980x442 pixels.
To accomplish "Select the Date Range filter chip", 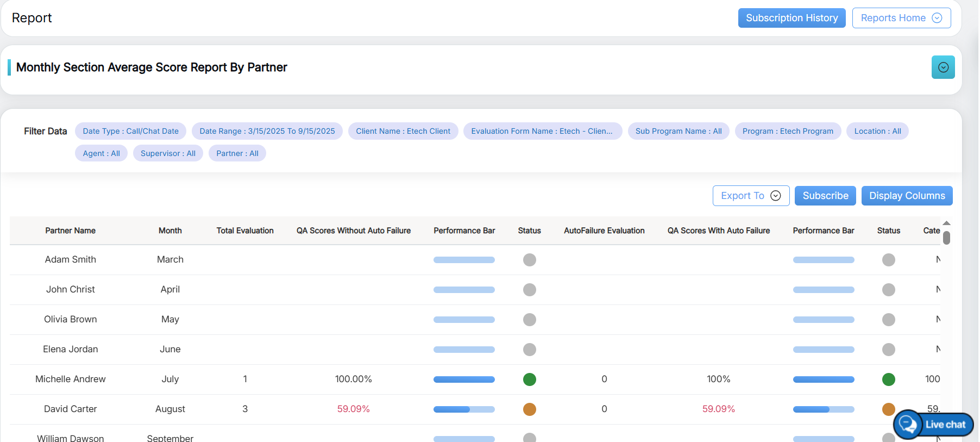I will point(267,131).
